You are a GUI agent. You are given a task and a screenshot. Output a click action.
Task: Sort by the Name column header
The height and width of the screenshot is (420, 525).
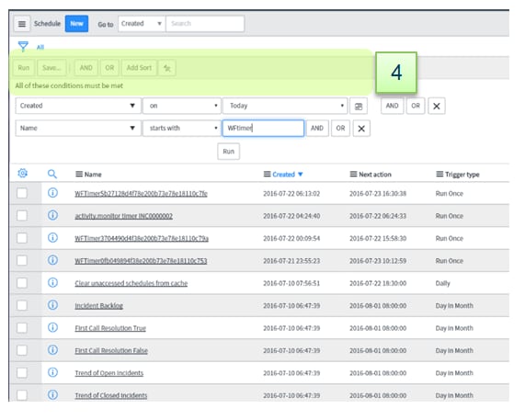(x=93, y=175)
